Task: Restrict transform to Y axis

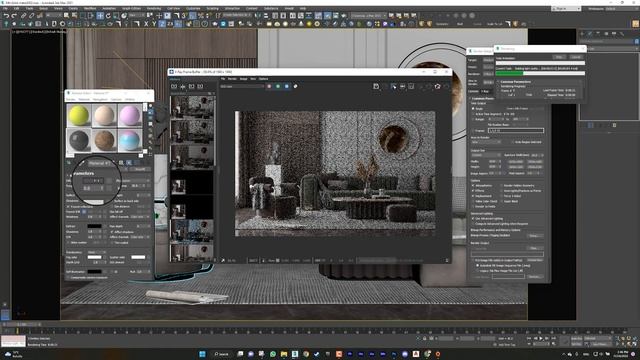Action: pyautogui.click(x=154, y=24)
